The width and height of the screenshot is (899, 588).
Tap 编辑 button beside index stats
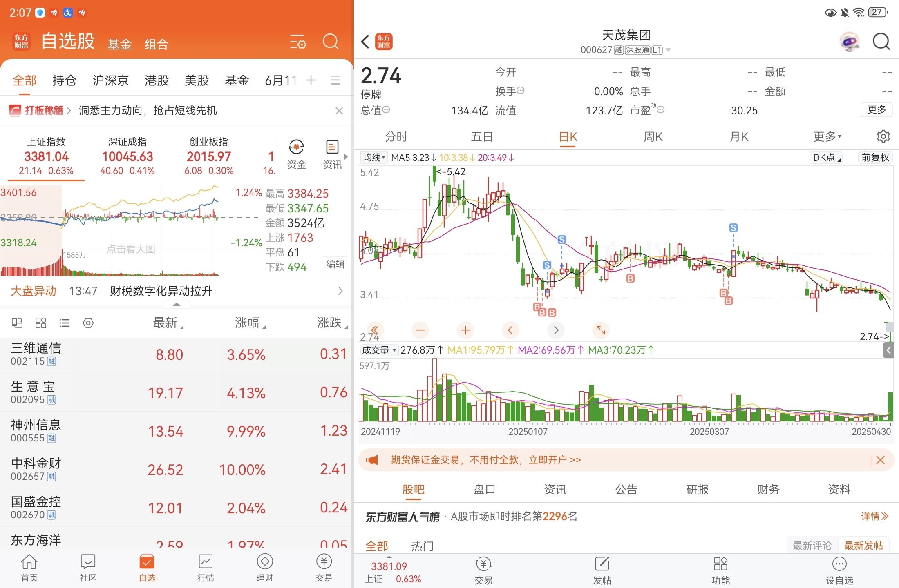tap(335, 265)
